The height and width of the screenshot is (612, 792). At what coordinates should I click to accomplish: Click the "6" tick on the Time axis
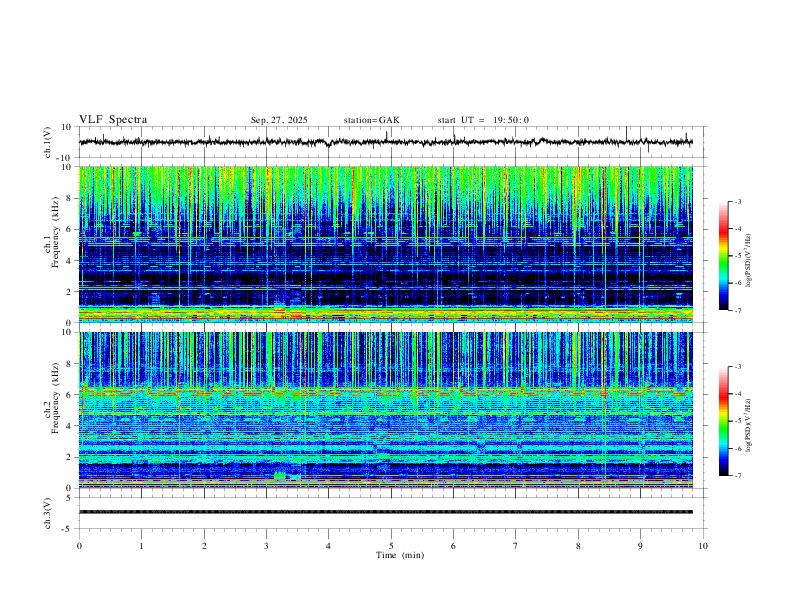454,546
